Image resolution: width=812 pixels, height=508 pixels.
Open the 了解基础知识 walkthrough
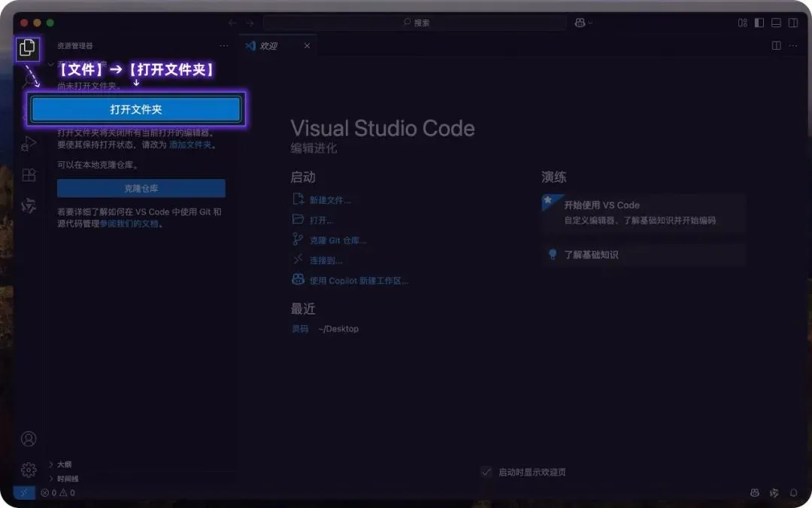pos(643,254)
